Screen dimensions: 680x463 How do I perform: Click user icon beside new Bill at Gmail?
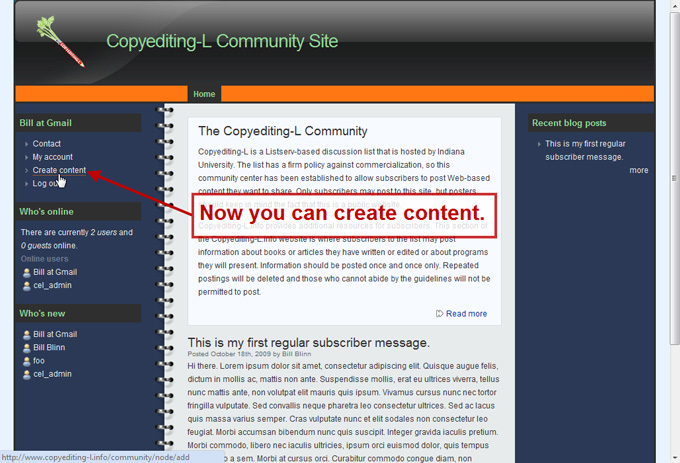tap(26, 335)
